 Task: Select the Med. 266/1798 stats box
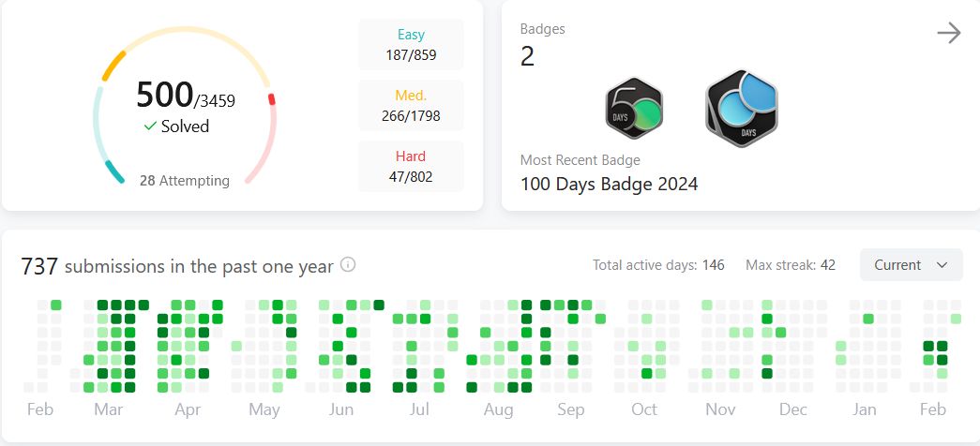pyautogui.click(x=412, y=106)
